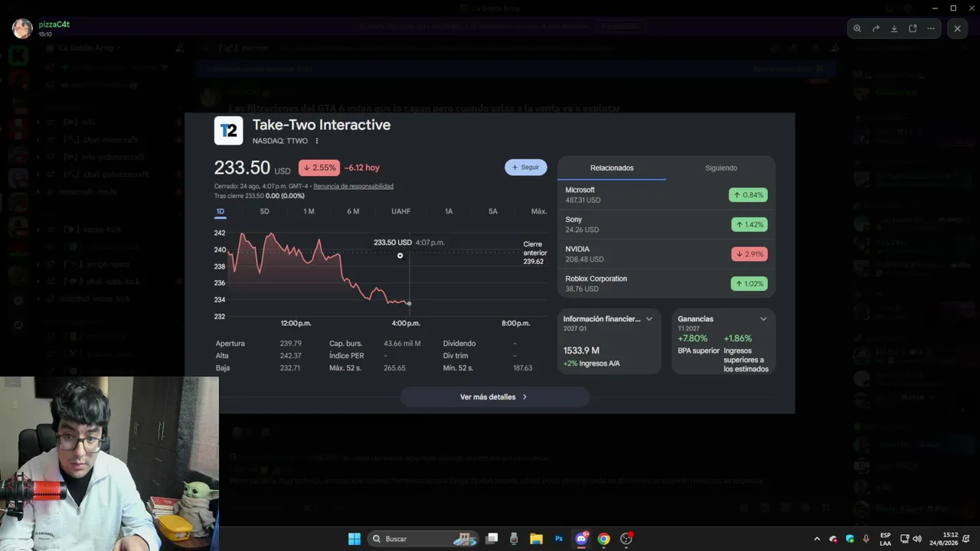Download the image from viewer toolbar
The width and height of the screenshot is (980, 551).
point(894,28)
